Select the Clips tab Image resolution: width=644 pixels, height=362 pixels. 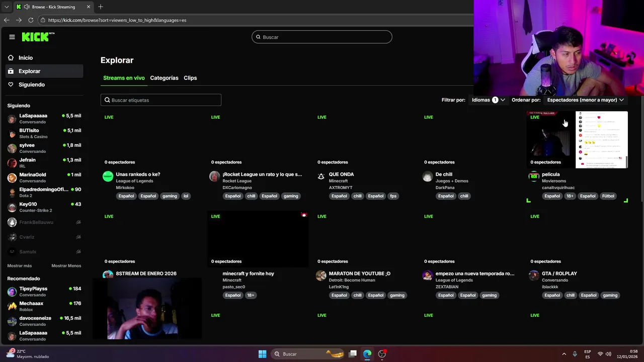(x=190, y=78)
